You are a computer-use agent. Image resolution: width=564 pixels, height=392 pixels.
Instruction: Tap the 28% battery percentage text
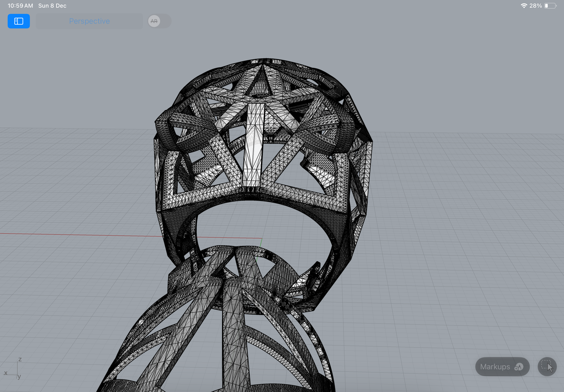click(536, 5)
